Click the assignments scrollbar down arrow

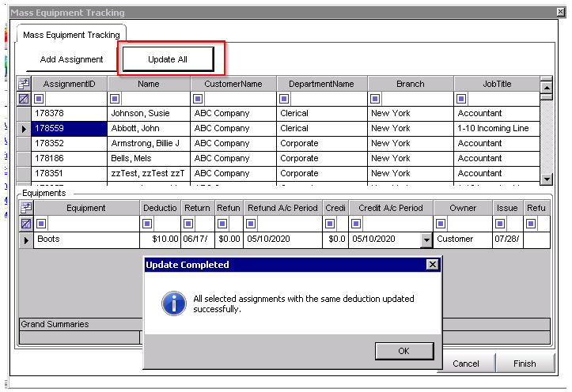coord(547,179)
